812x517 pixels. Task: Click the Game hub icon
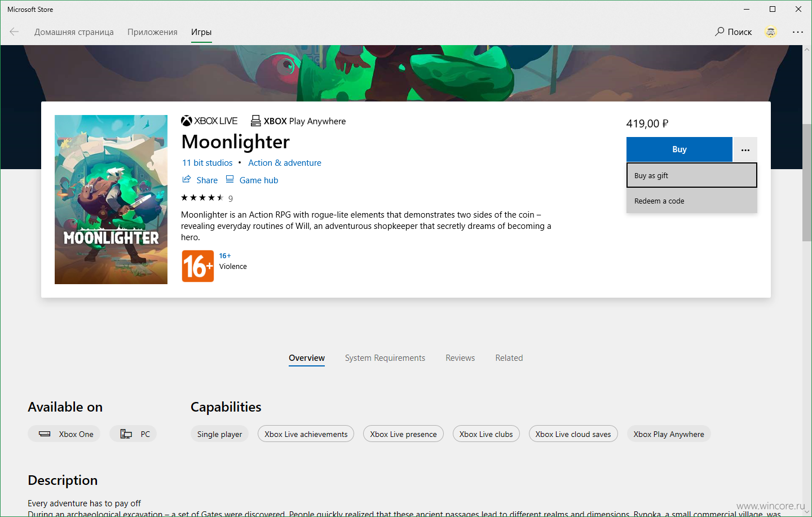[230, 179]
